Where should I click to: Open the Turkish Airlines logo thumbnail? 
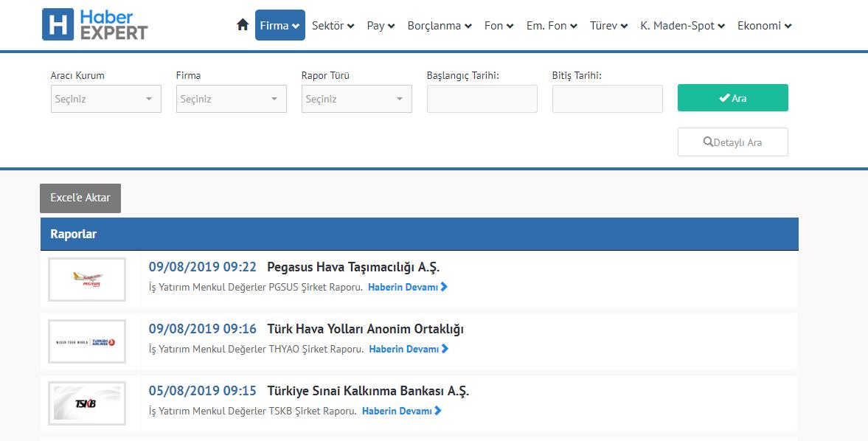click(87, 341)
